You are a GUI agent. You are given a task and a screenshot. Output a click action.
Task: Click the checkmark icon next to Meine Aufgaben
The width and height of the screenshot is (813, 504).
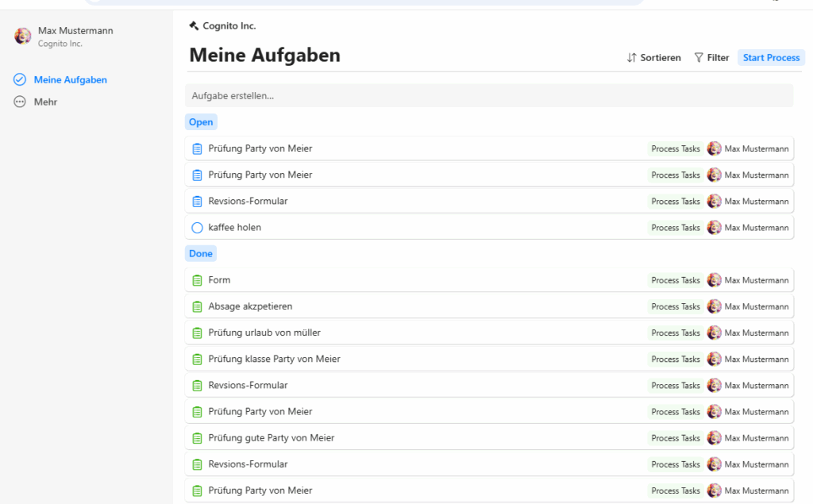pos(20,79)
